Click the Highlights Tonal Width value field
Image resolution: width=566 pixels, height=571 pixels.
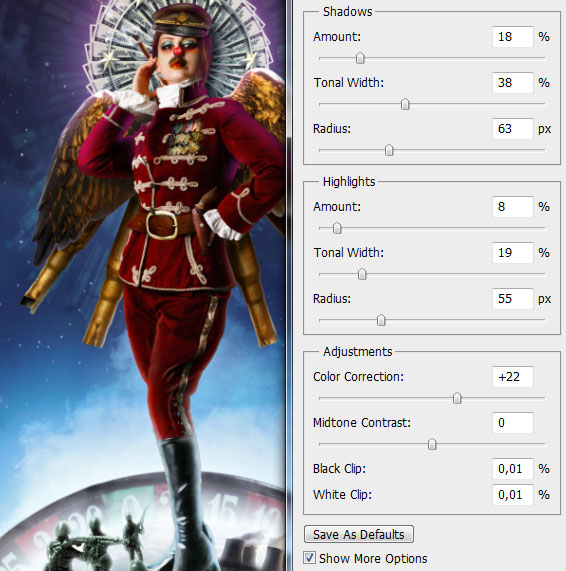(513, 253)
